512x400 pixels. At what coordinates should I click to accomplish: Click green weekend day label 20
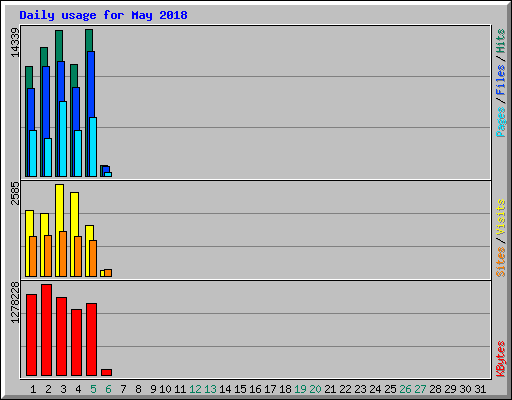point(315,389)
